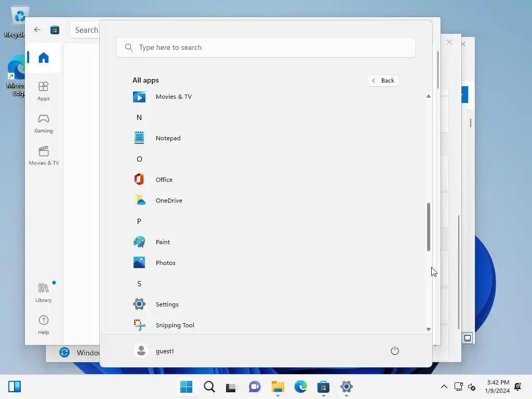Open the Office app icon
Screen dimensions: 532x399
click(139, 179)
